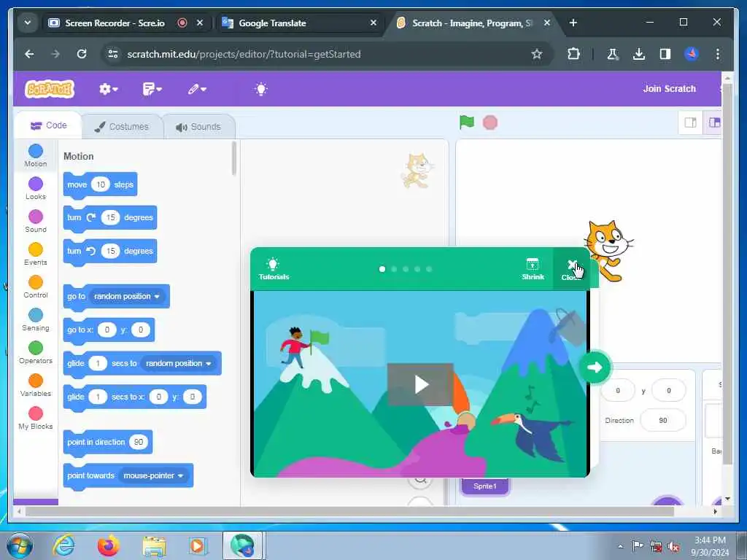Select Sprite1 in sprite list
Viewport: 747px width, 560px height.
point(485,486)
